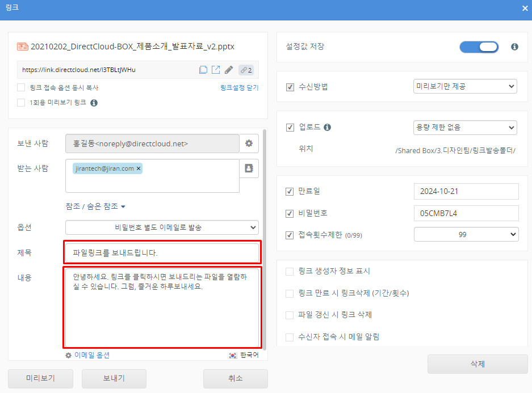Open the 용량 제한 없음 dropdown
This screenshot has width=532, height=393.
(465, 127)
